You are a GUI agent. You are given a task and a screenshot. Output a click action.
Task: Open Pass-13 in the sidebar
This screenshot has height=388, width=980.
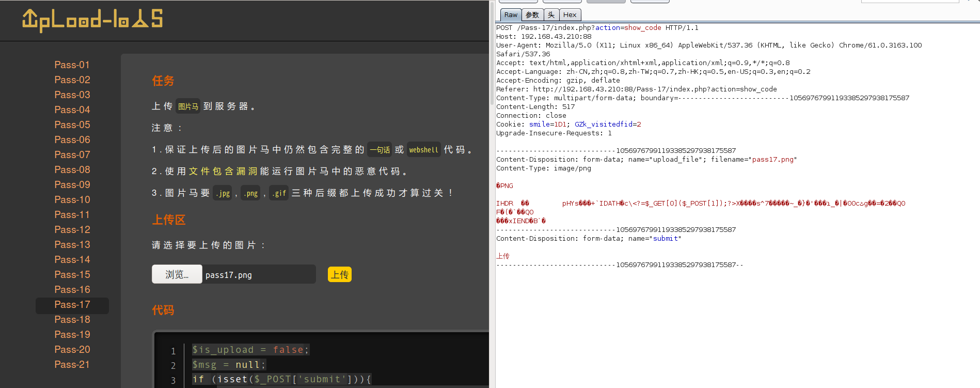(x=72, y=244)
